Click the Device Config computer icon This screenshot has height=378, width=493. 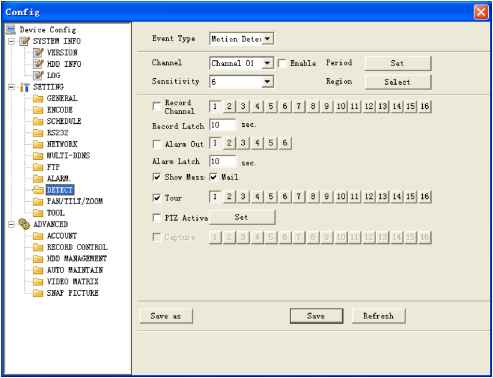click(x=11, y=30)
